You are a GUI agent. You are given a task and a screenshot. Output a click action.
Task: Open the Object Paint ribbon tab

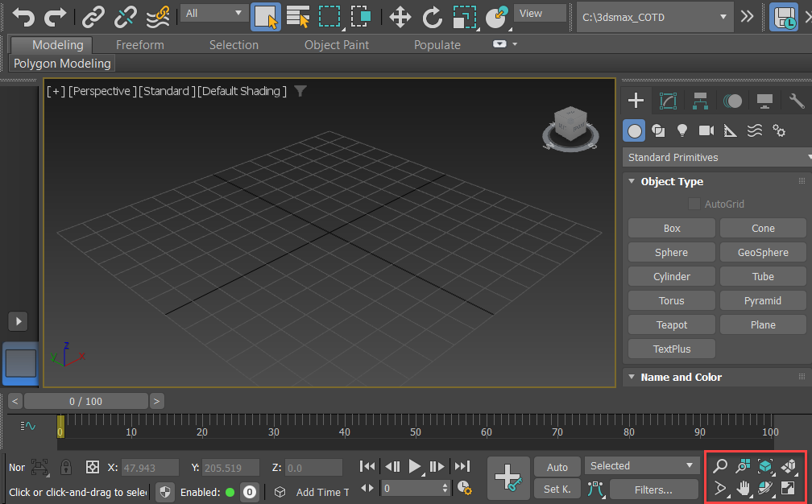click(x=338, y=45)
